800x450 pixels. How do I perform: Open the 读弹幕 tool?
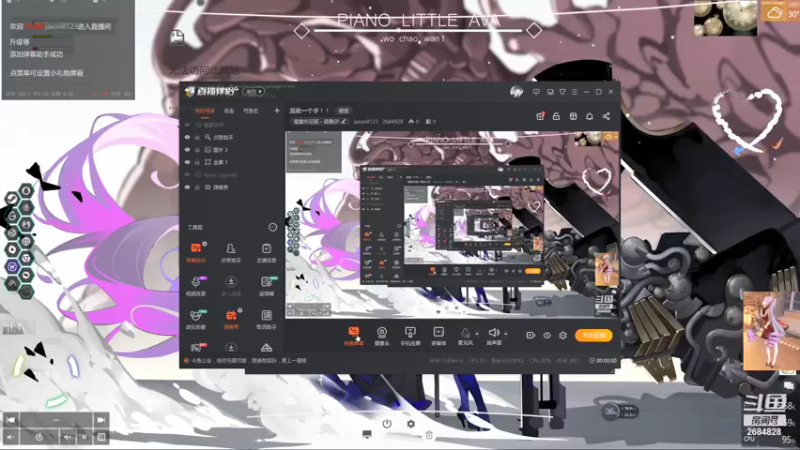point(266,286)
